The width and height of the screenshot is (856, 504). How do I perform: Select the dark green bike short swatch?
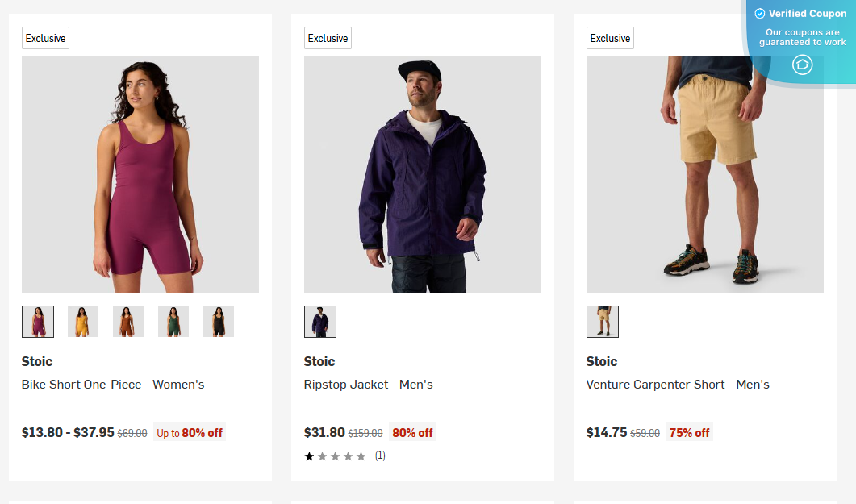[x=173, y=321]
